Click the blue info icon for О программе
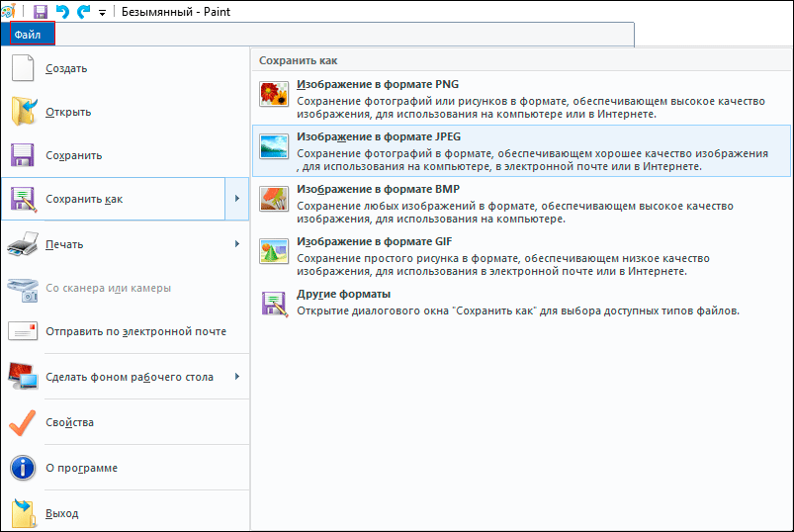 click(23, 468)
